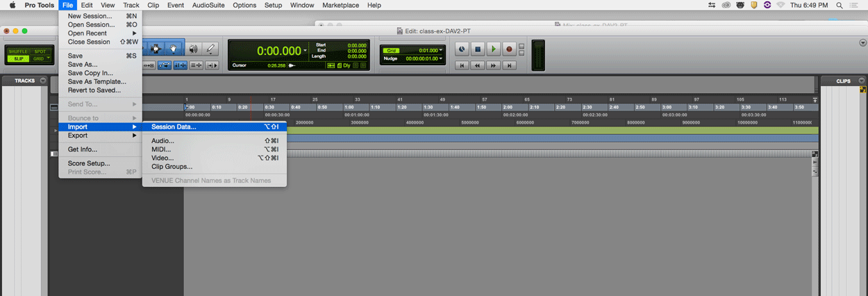Choose New Session from File menu
The image size is (868, 296).
click(x=101, y=15)
